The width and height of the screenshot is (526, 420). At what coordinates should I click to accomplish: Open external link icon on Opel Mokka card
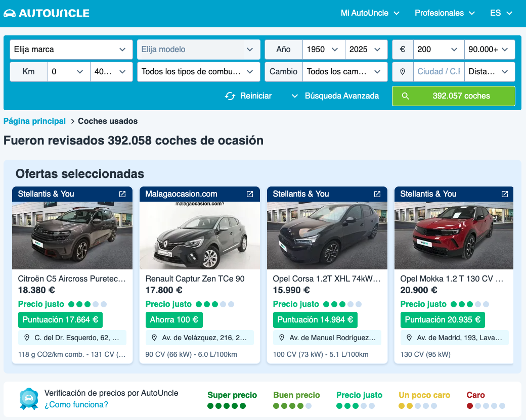505,194
